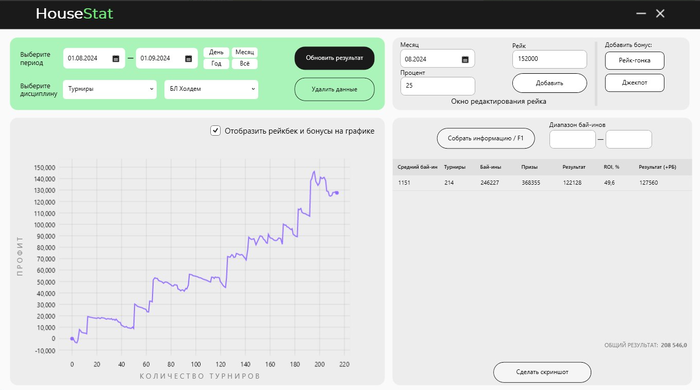Click the total result value 208 546,0
This screenshot has height=390, width=700.
coord(674,345)
